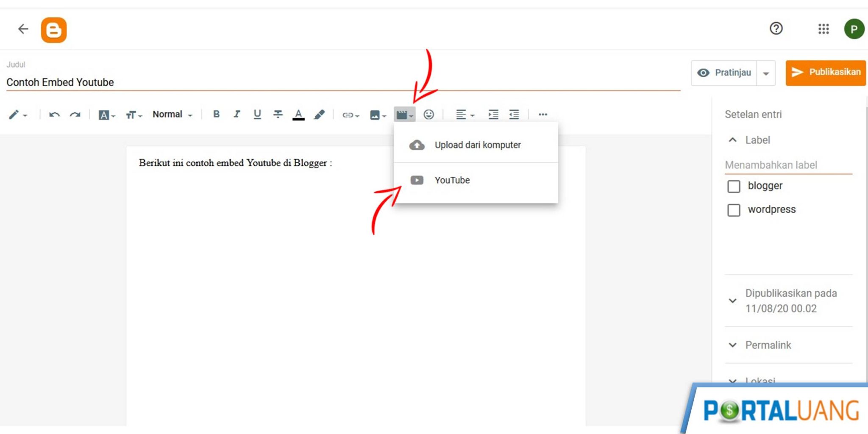868x434 pixels.
Task: Expand the Permalink section
Action: [732, 345]
